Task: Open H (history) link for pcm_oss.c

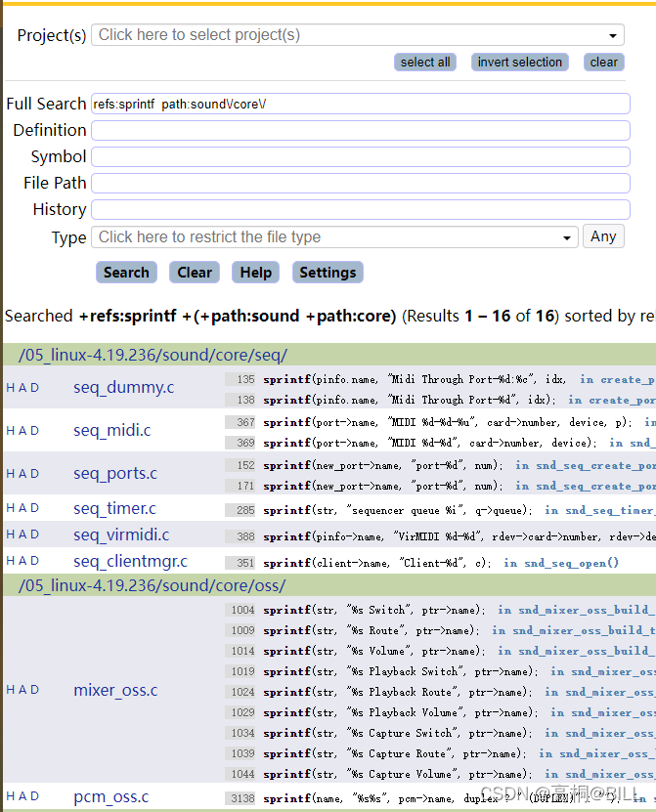Action: (11, 796)
